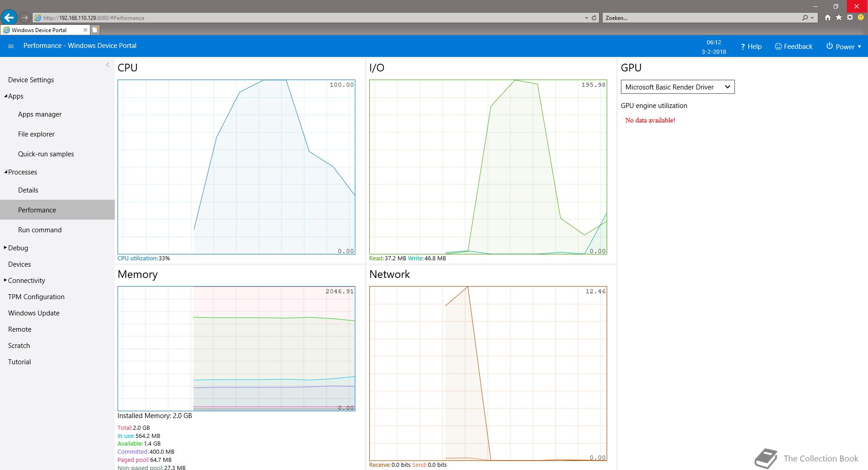Open browser Tools gear icon
This screenshot has width=868, height=470.
click(850, 18)
